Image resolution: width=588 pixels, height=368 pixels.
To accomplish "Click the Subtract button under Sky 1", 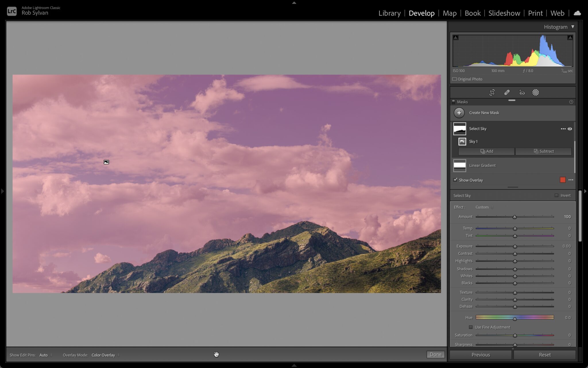I will point(543,151).
